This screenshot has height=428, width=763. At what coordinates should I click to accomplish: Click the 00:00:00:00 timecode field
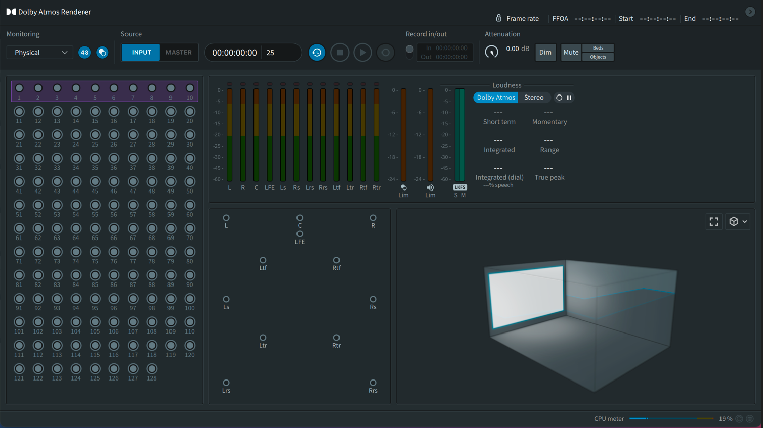click(x=235, y=53)
